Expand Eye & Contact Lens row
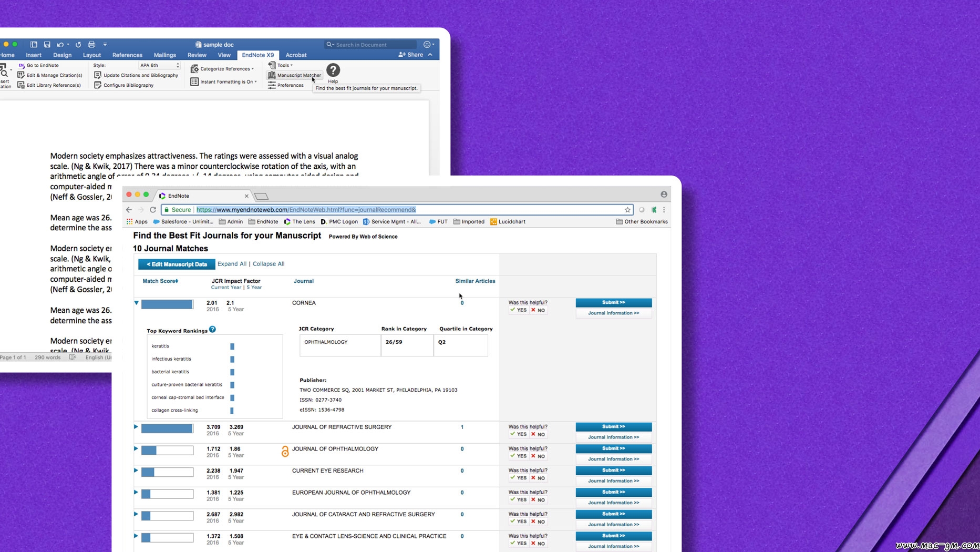The width and height of the screenshot is (980, 552). (x=136, y=536)
